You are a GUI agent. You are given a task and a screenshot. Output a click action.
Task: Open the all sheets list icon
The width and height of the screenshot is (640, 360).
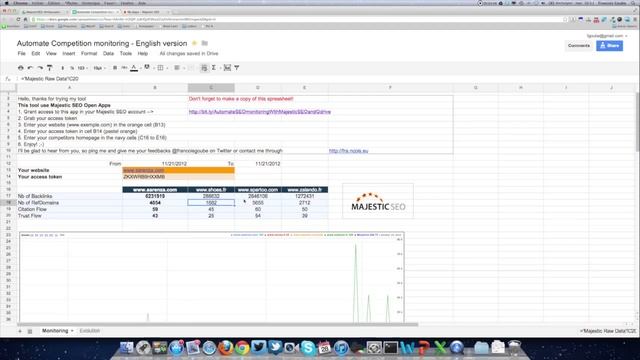tap(30, 331)
